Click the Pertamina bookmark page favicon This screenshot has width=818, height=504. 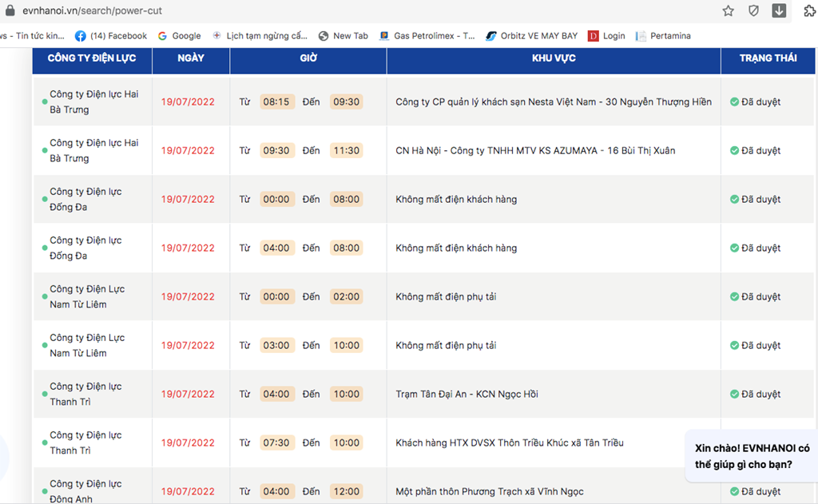tap(641, 36)
